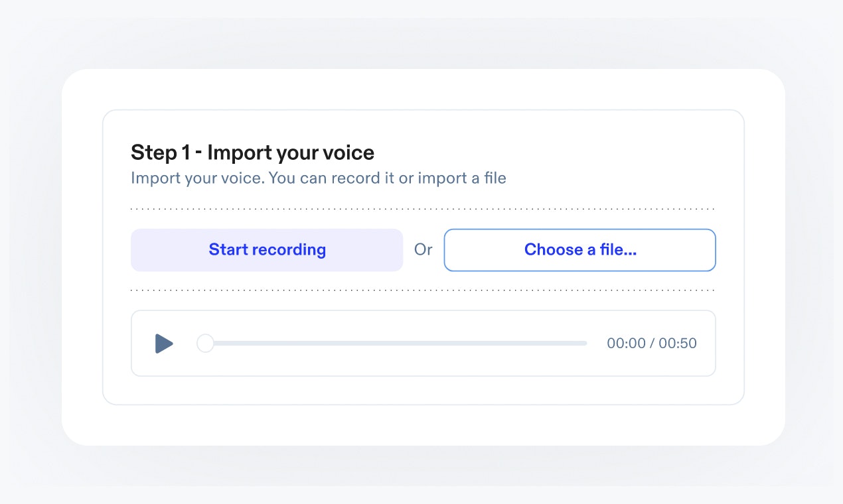843x504 pixels.
Task: Click the blank white card margin below the panel
Action: [423, 424]
